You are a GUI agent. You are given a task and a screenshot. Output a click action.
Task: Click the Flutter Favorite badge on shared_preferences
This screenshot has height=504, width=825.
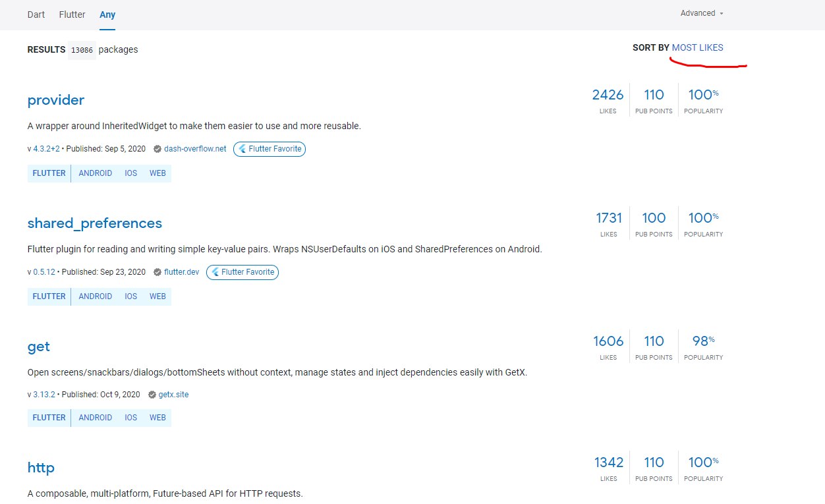tap(242, 272)
